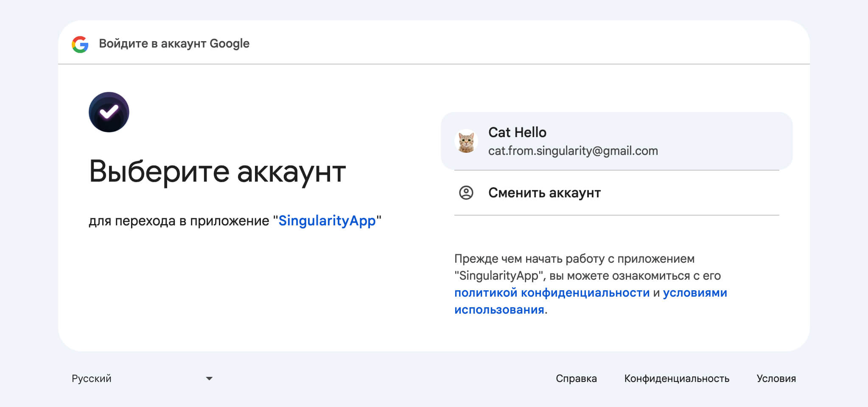The image size is (868, 407).
Task: Click the language dropdown arrow
Action: click(209, 379)
